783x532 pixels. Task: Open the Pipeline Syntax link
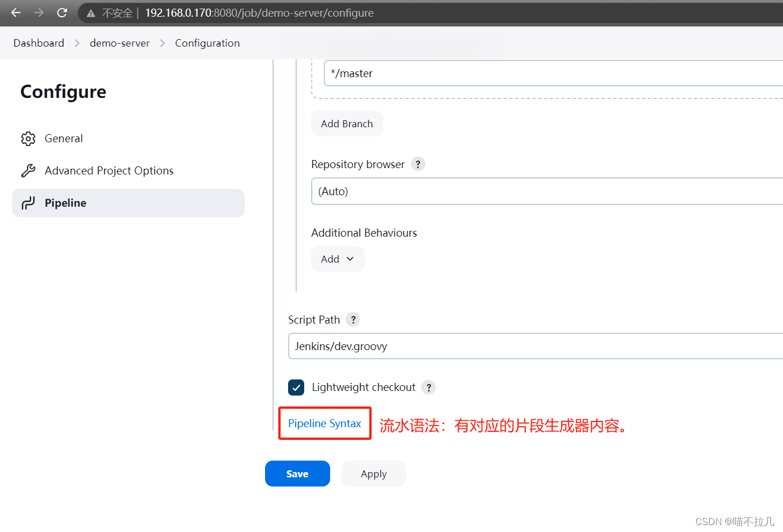tap(324, 423)
